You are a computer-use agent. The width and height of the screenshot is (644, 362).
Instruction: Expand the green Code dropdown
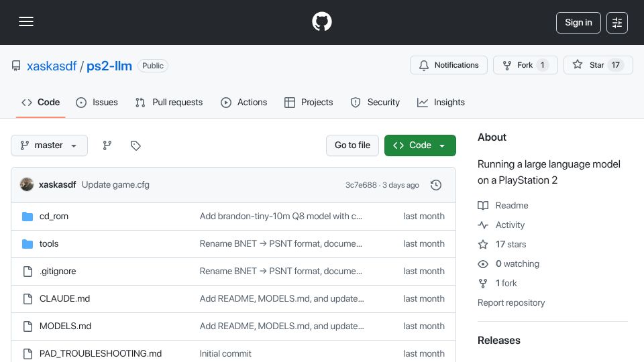pyautogui.click(x=420, y=145)
